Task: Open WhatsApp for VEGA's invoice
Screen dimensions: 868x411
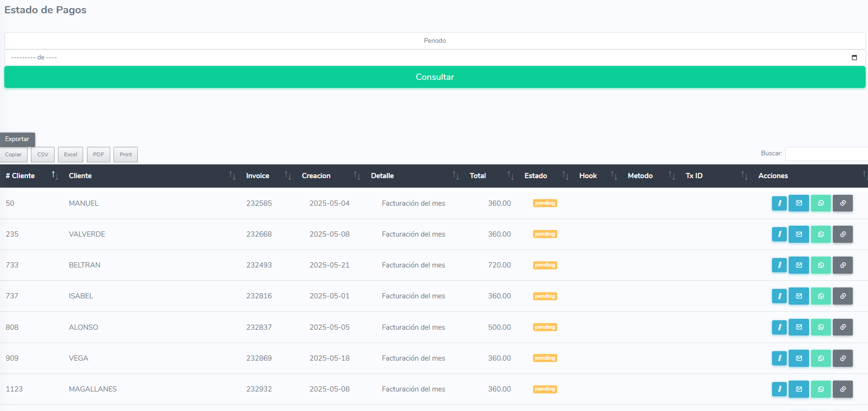Action: pos(820,358)
